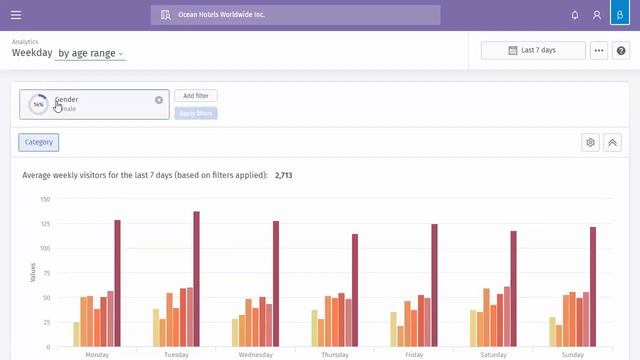Viewport: 640px width, 360px height.
Task: Click the calendar icon in the date range button
Action: [x=513, y=50]
